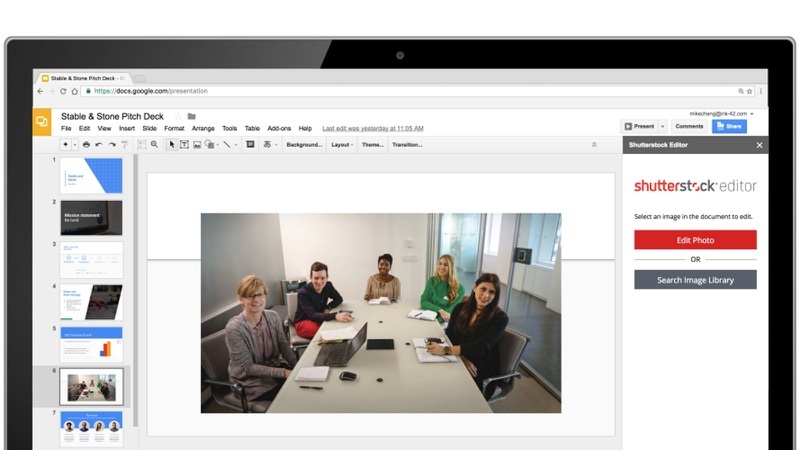The image size is (800, 450).
Task: Open input tools icon
Action: [x=267, y=145]
